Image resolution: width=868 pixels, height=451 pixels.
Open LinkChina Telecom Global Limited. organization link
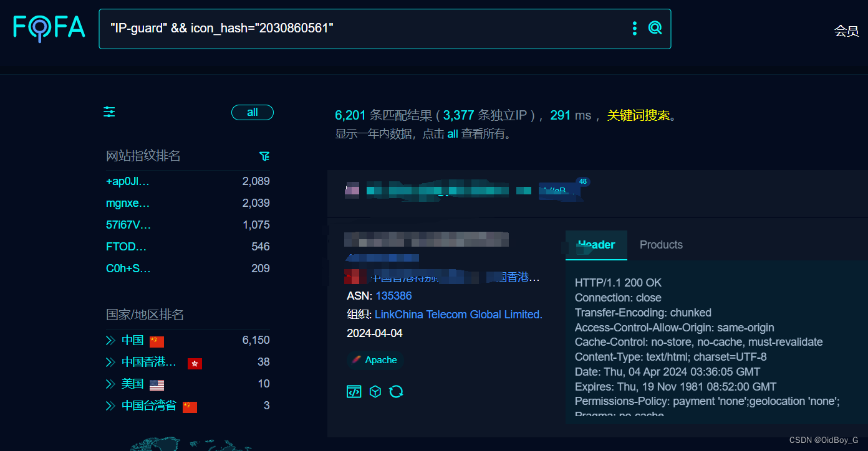pyautogui.click(x=458, y=315)
